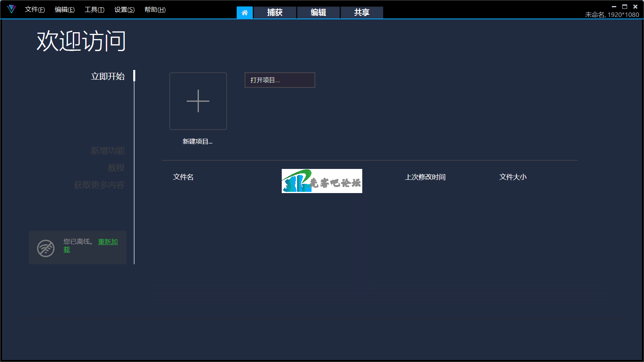
Task: Open the 编辑 menu in menu bar
Action: tap(64, 10)
